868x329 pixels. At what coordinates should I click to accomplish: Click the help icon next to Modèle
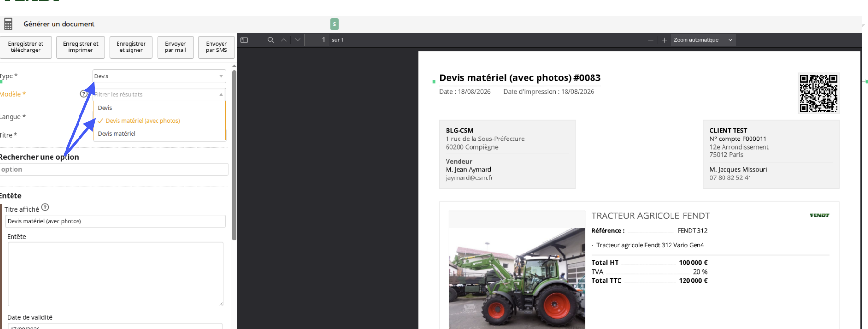click(83, 94)
